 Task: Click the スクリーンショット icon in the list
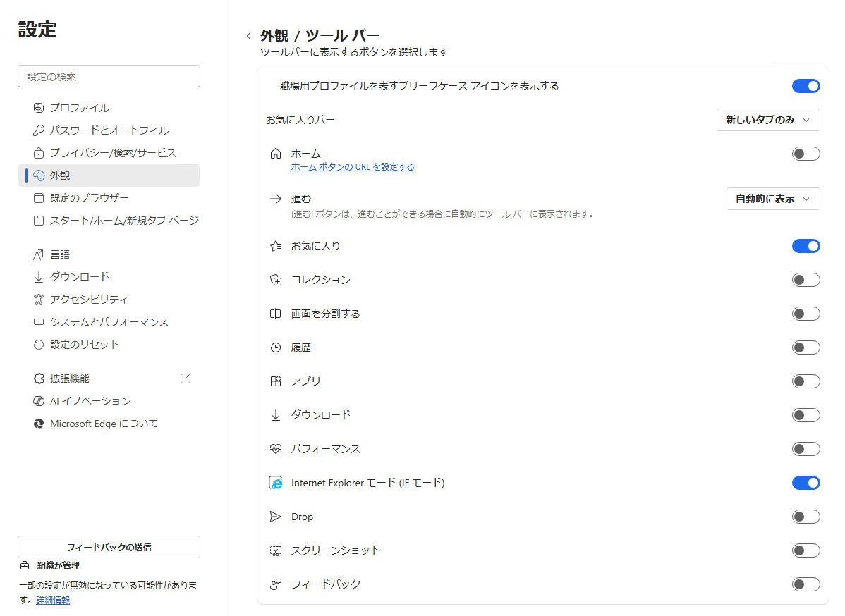pos(276,551)
